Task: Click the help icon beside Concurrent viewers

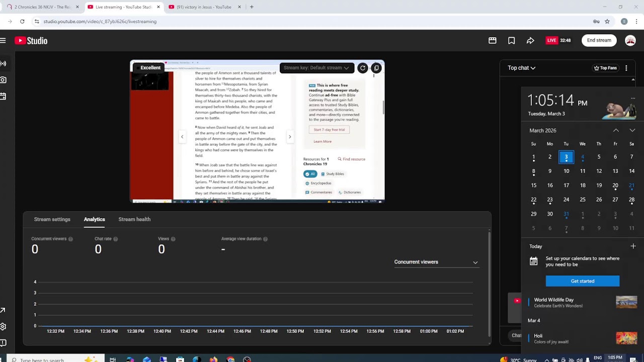Action: [x=70, y=239]
